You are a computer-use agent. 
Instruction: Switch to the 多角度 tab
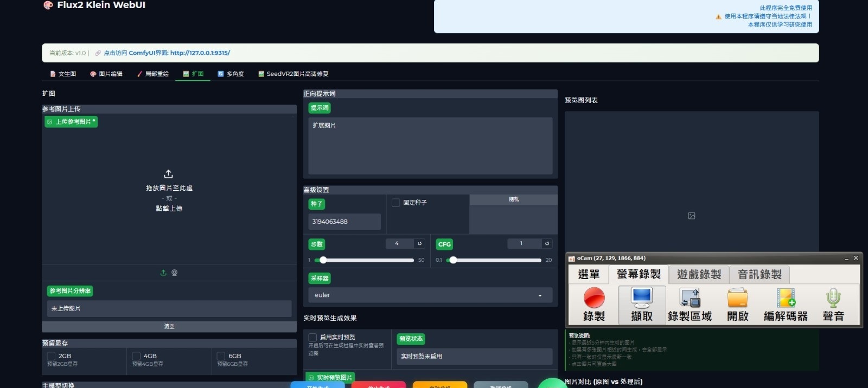(231, 74)
